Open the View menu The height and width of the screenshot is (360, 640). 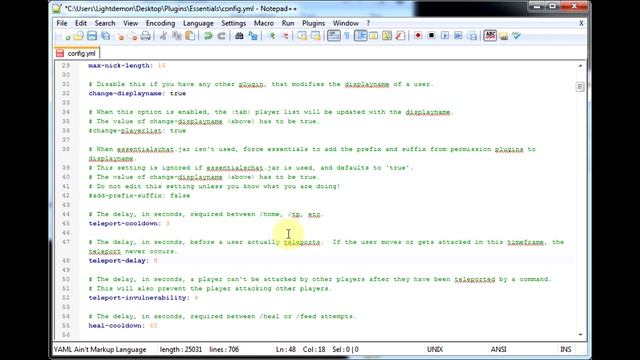tap(131, 23)
